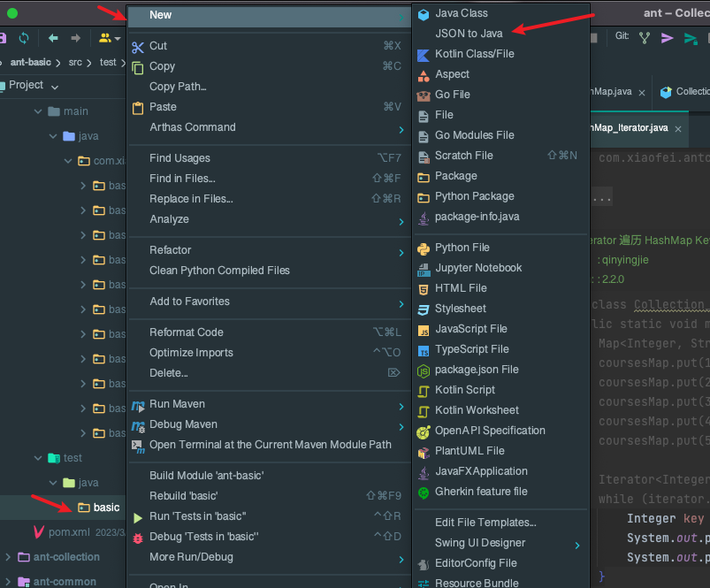Image resolution: width=710 pixels, height=588 pixels.
Task: Expand the Swing UI Designer submenu
Action: click(577, 543)
